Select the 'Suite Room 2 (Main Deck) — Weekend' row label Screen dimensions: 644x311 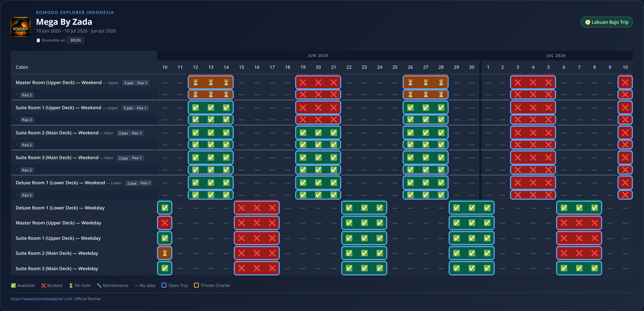[x=57, y=133]
